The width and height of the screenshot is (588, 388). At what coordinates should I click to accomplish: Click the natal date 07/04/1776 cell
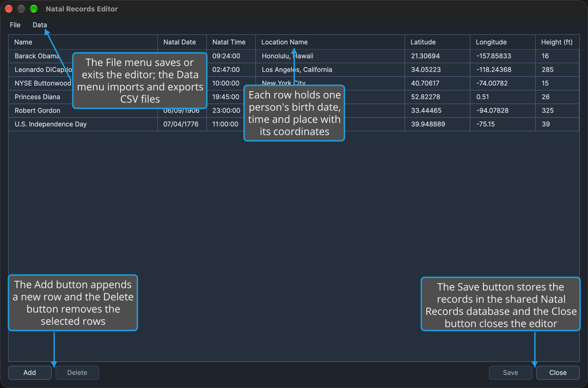click(182, 124)
